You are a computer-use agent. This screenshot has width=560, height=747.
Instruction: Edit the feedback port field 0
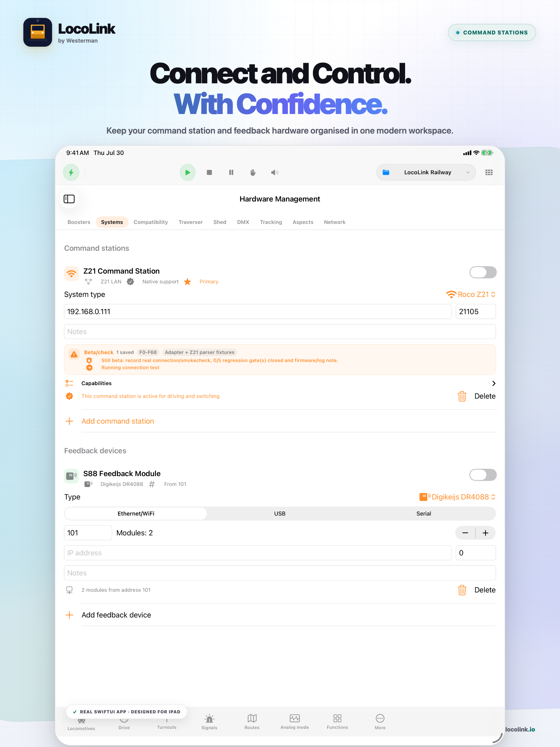click(x=476, y=553)
